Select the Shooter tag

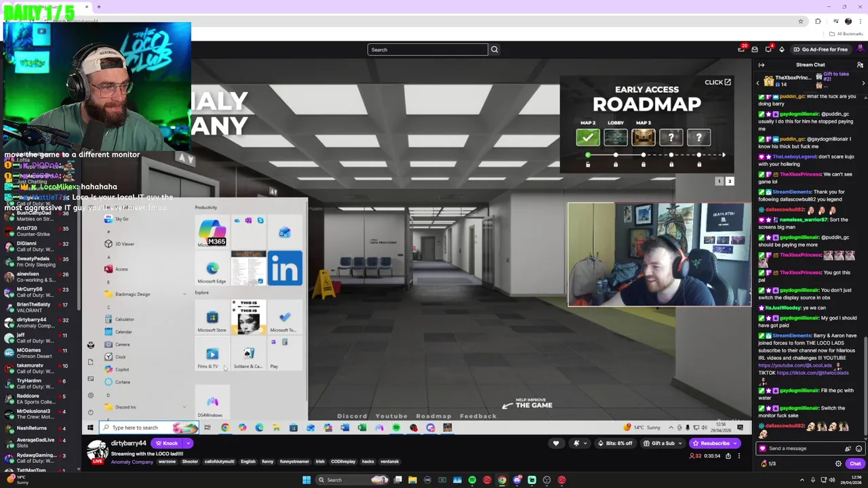tap(190, 462)
